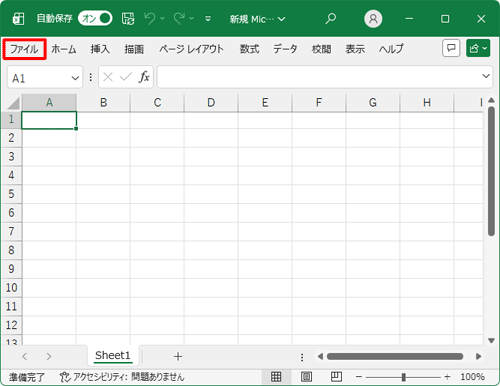
Task: Click the horizontal scrollbar right arrow
Action: pyautogui.click(x=479, y=356)
